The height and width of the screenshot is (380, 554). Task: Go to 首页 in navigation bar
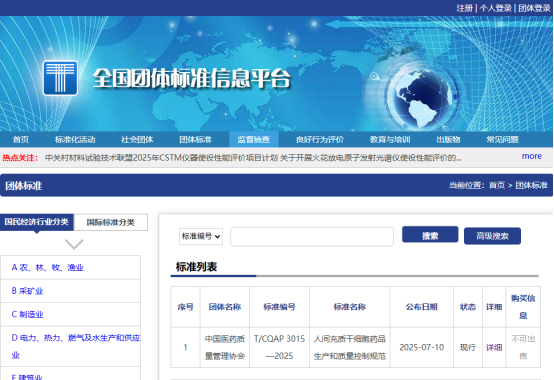coord(21,139)
